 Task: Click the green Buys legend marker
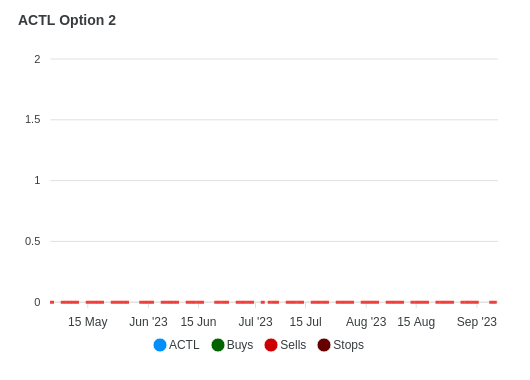tap(218, 345)
